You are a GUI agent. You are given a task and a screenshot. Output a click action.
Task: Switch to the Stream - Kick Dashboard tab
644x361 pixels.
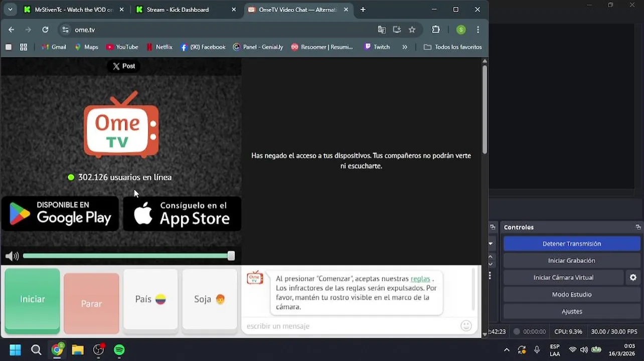point(178,10)
